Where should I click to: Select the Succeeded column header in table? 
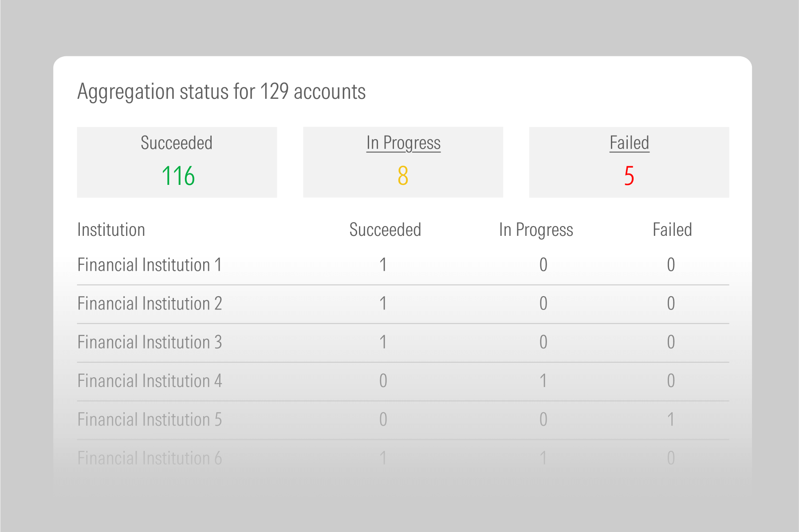(x=385, y=230)
